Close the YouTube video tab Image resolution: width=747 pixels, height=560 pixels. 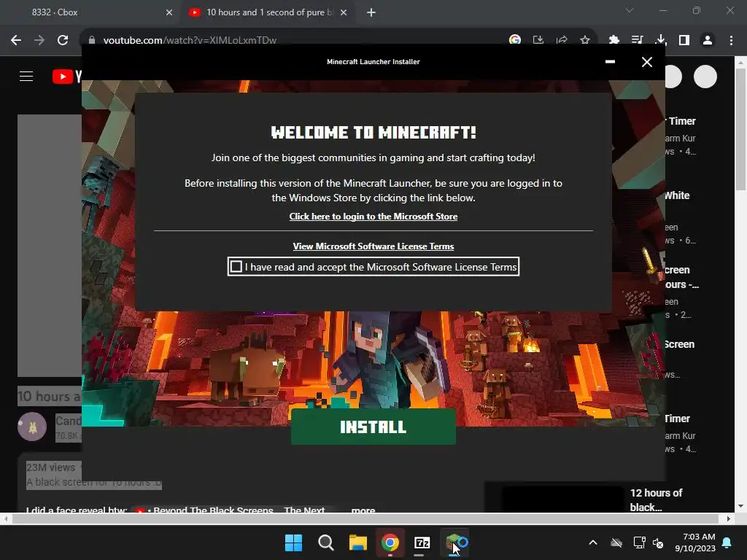(344, 12)
